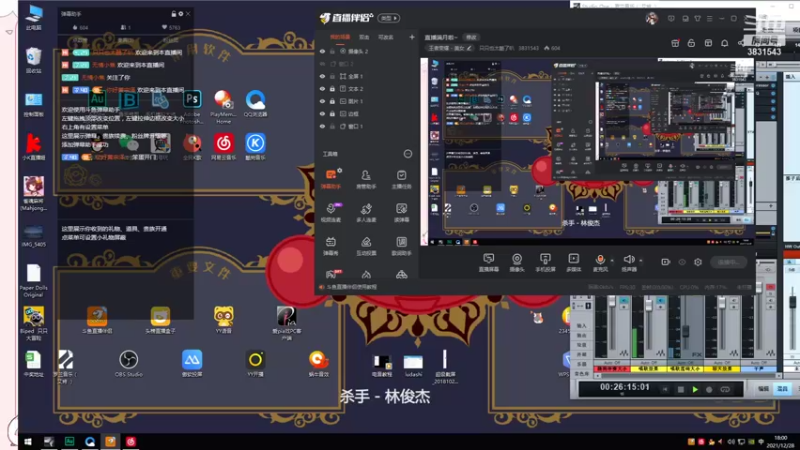800x450 pixels.
Task: Open OBS Studio desktop icon
Action: pos(129,363)
